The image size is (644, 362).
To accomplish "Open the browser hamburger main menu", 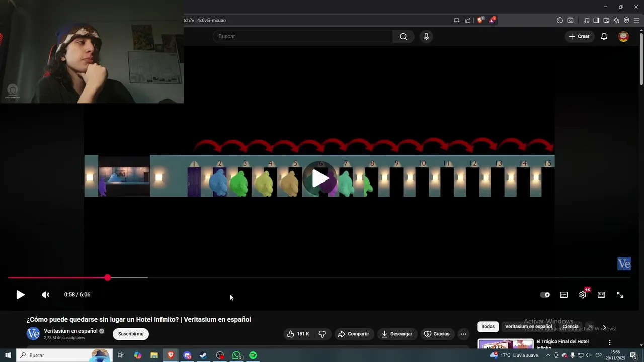I will (x=636, y=20).
